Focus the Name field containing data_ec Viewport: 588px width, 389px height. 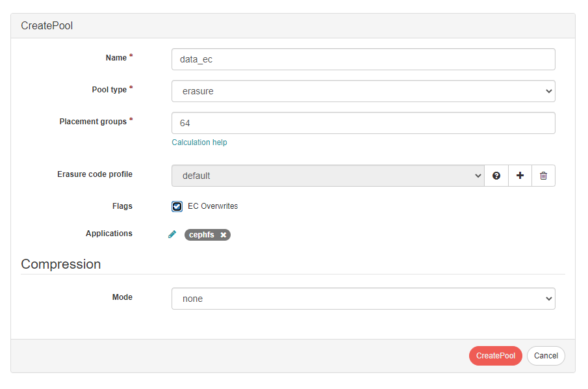(363, 59)
